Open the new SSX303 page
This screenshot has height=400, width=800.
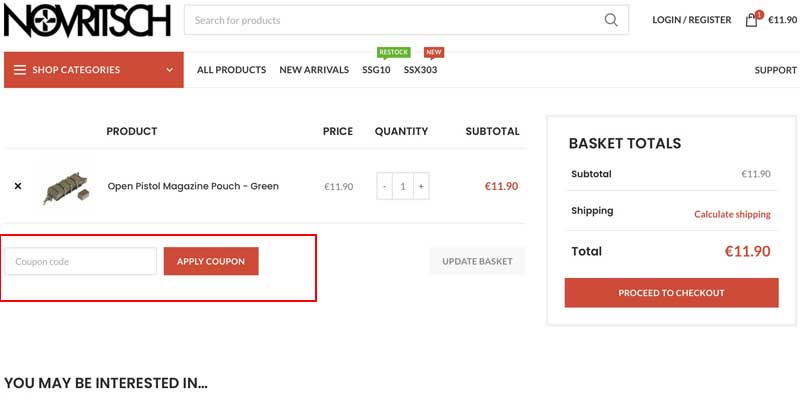coord(420,70)
